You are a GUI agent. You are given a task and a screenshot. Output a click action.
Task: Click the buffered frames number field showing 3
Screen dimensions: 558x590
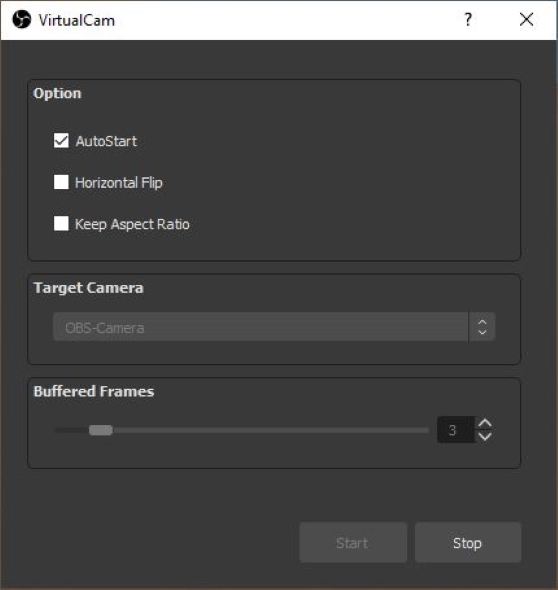point(456,430)
